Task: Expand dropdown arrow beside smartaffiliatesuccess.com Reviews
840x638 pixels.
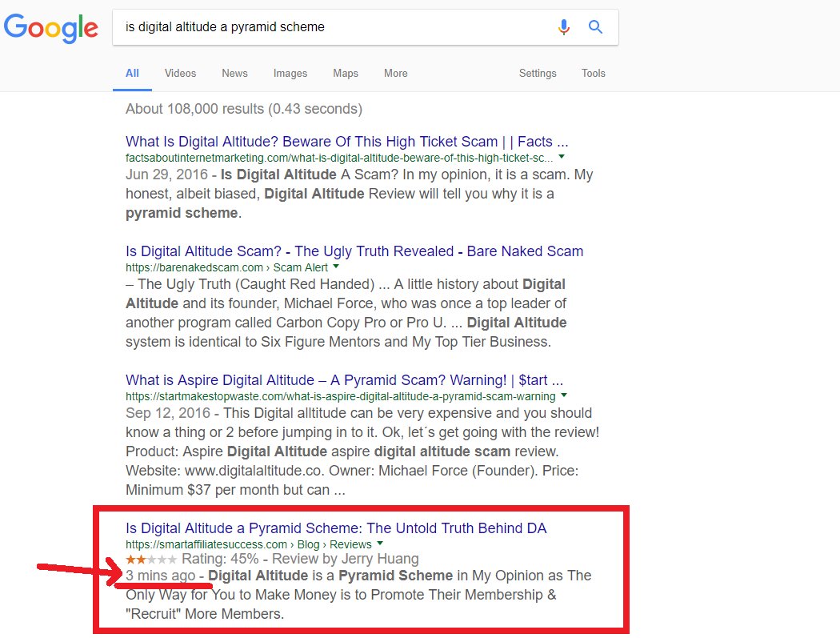Action: tap(380, 544)
